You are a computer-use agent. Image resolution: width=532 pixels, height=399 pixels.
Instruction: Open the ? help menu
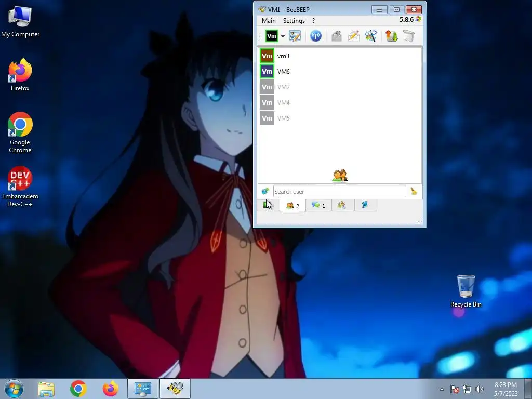tap(313, 21)
